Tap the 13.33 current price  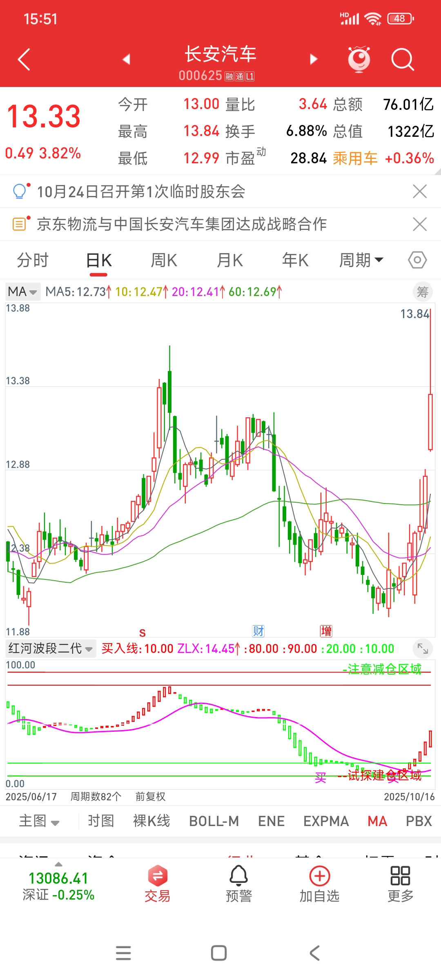[44, 117]
